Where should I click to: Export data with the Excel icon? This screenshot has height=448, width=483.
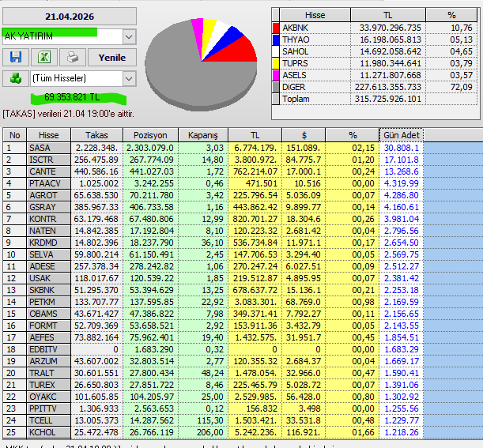pyautogui.click(x=44, y=57)
